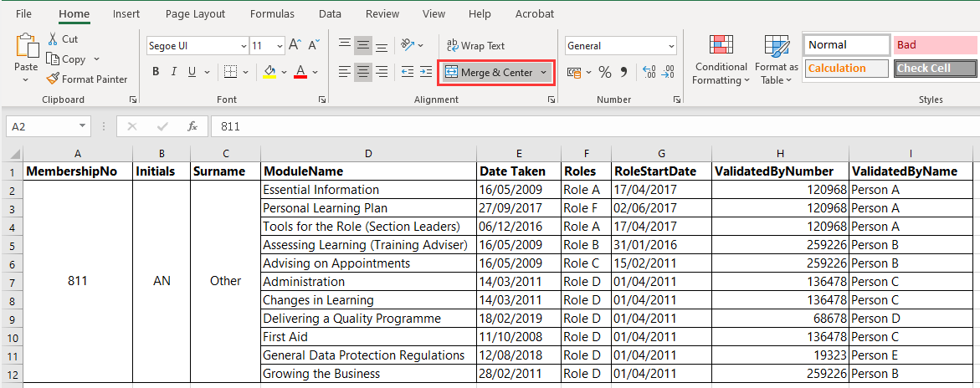Click the Paste clipboard icon

(26, 46)
